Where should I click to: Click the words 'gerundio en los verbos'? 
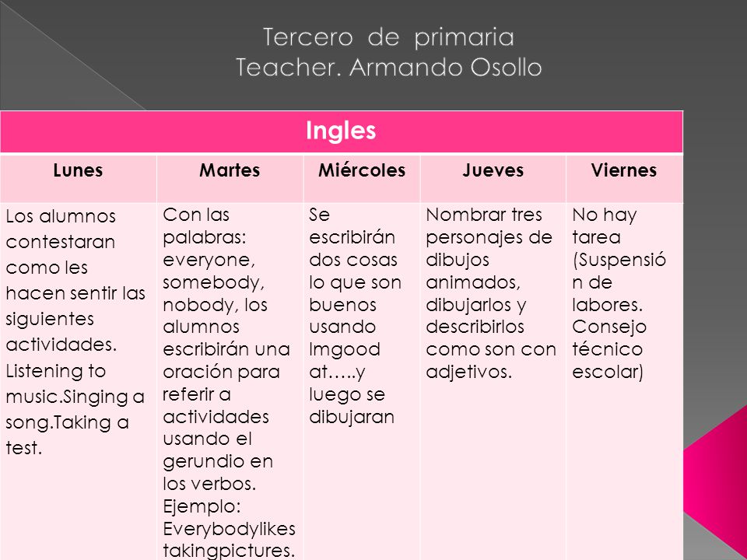pyautogui.click(x=218, y=472)
